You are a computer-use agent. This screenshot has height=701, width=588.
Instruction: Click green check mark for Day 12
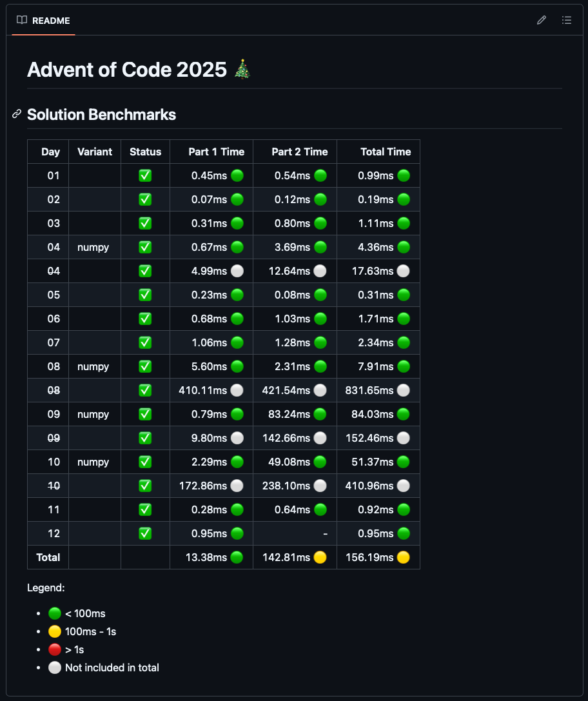pos(145,533)
